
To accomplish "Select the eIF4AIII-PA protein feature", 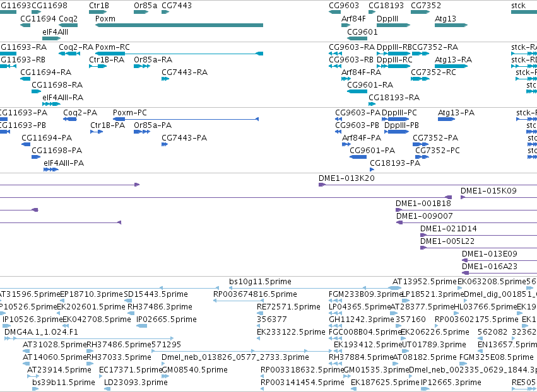I will click(x=50, y=170).
